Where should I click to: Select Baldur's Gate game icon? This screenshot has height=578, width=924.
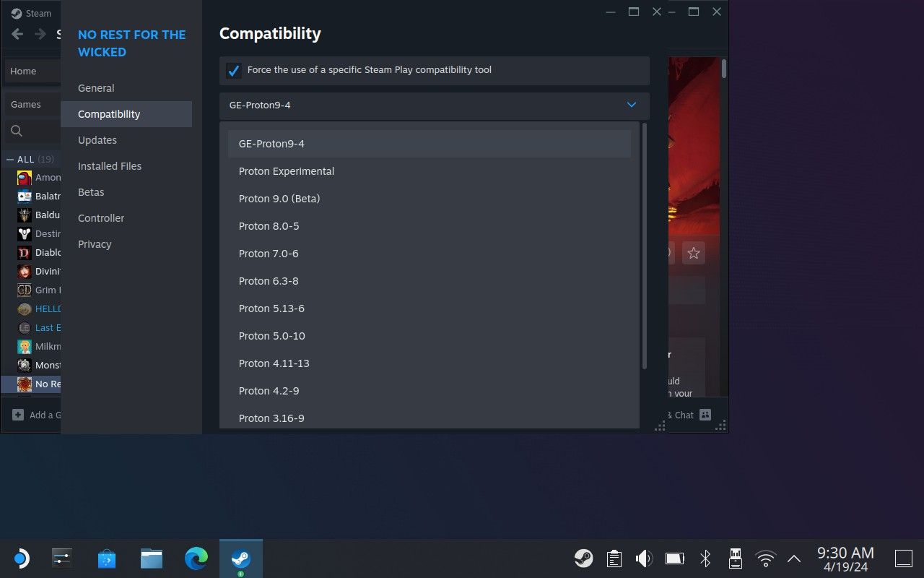(x=25, y=215)
